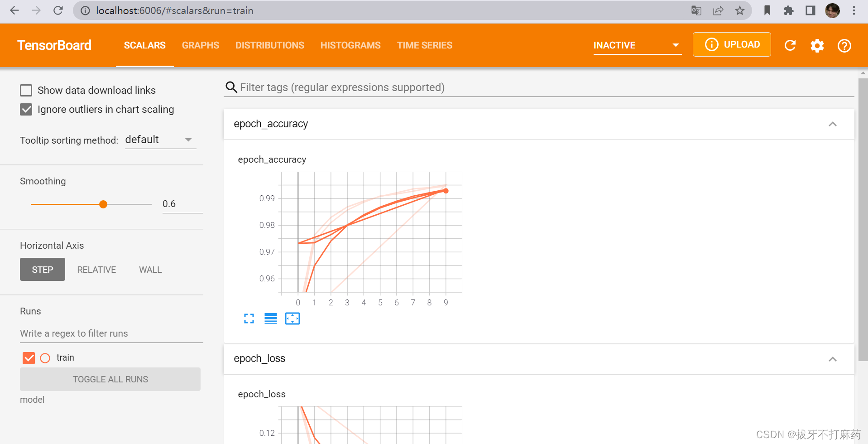This screenshot has width=868, height=444.
Task: Select STEP horizontal axis
Action: (43, 270)
